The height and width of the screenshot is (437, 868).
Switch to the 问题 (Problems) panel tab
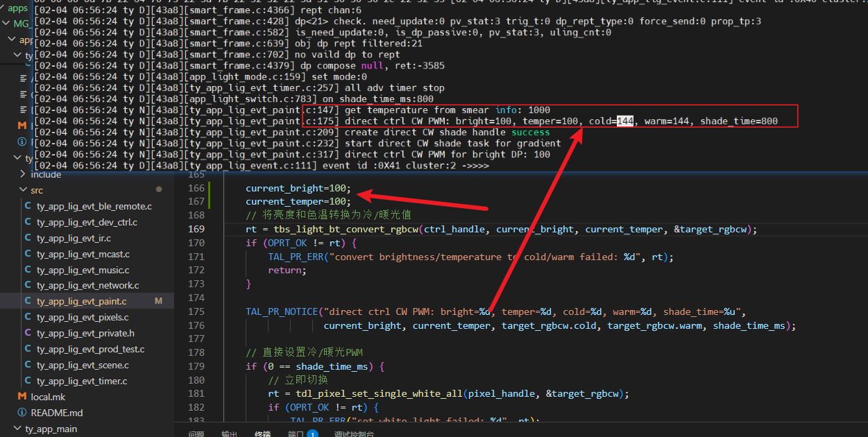pos(196,434)
